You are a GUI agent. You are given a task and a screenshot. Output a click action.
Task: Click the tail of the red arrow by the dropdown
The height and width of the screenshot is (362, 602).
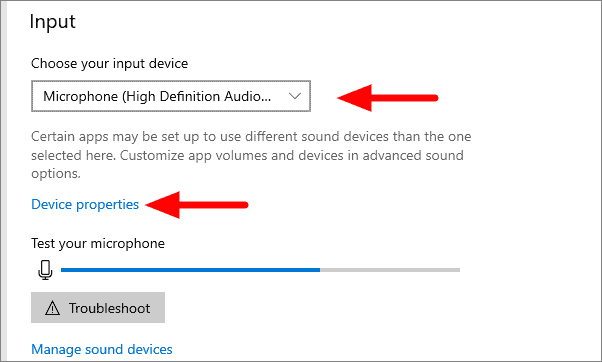(x=405, y=98)
